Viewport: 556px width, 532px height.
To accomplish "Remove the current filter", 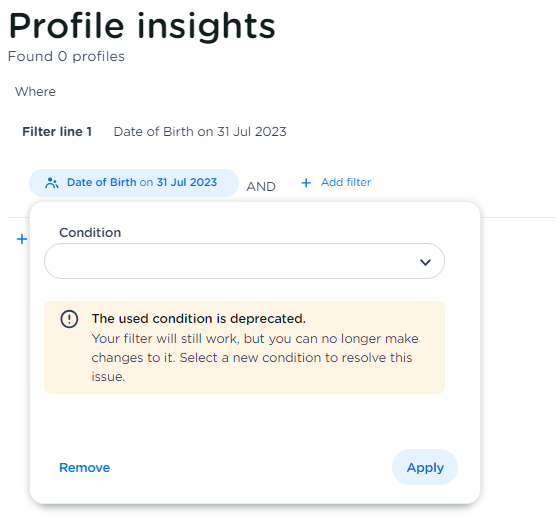I will coord(84,467).
